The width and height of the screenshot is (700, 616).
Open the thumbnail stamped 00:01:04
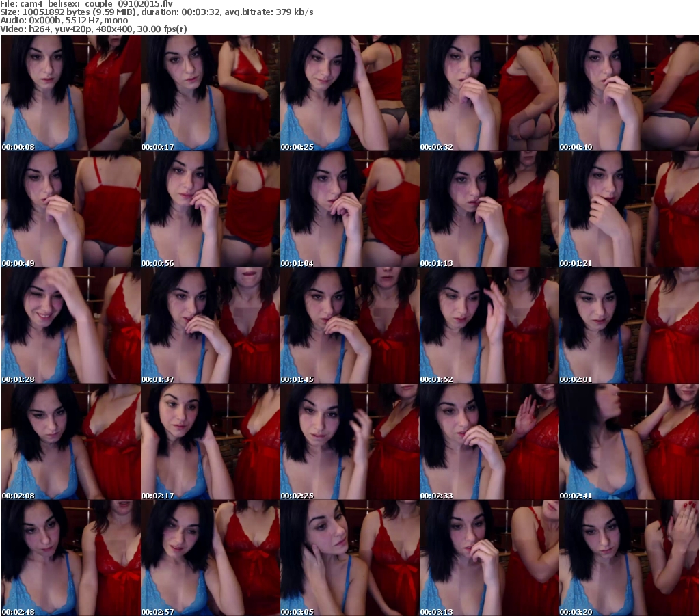tap(349, 209)
